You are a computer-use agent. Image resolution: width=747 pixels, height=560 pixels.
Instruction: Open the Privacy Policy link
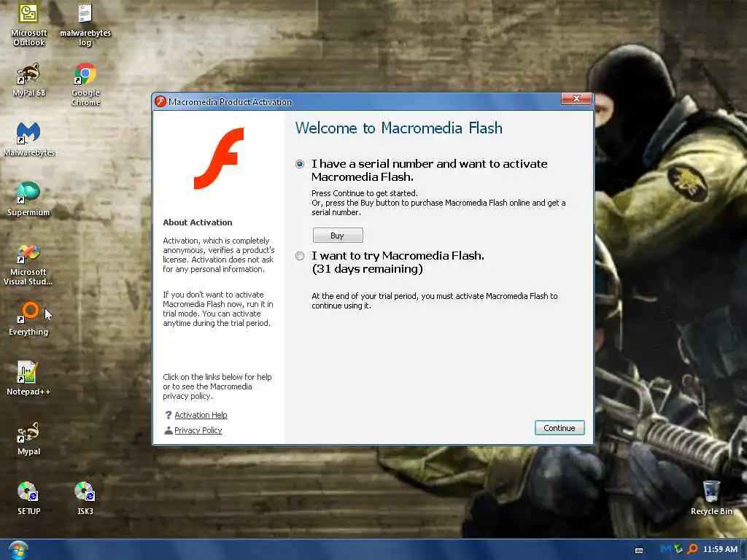point(198,430)
